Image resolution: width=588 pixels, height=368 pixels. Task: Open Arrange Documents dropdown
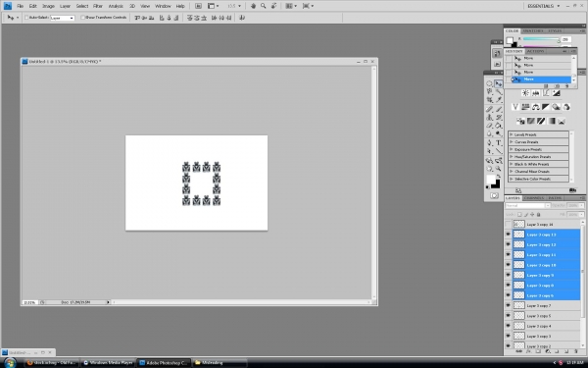coord(291,6)
